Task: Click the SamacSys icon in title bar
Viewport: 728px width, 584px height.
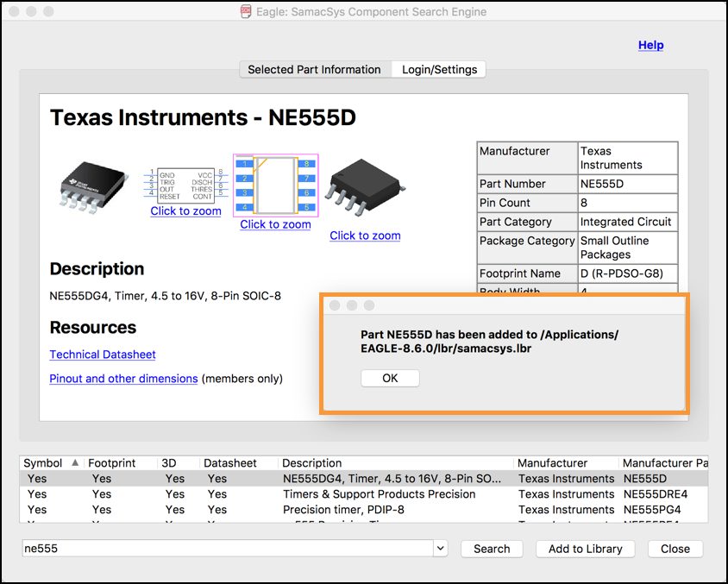Action: coord(246,11)
